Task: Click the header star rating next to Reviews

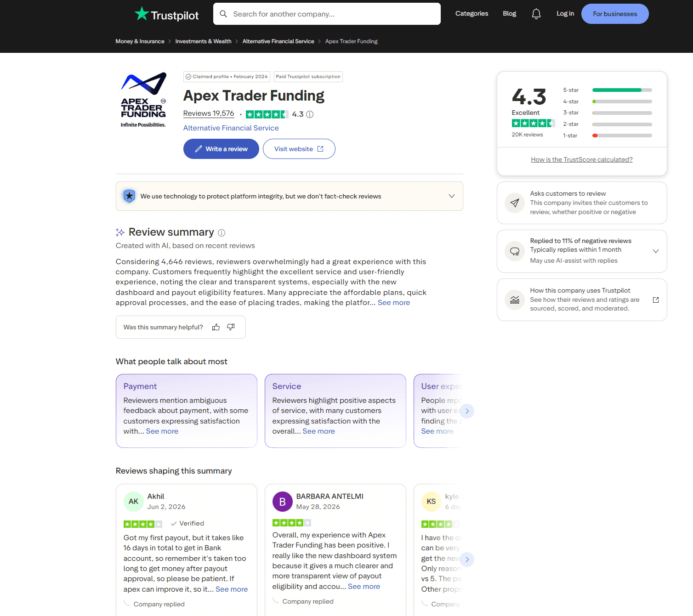Action: click(x=267, y=114)
